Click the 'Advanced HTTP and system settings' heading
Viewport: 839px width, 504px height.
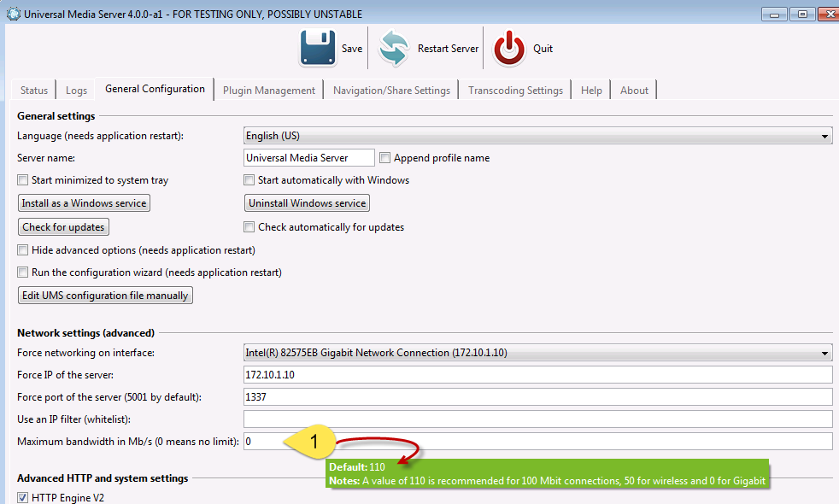click(103, 478)
